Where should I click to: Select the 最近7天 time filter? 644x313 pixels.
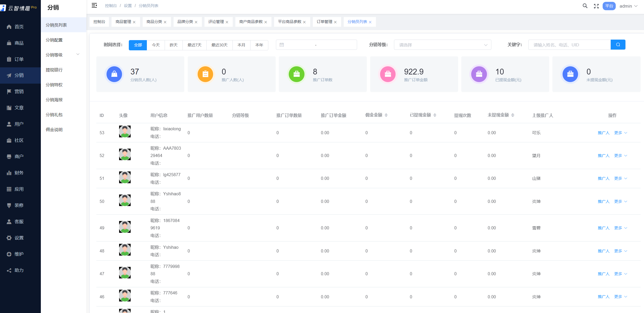point(194,45)
